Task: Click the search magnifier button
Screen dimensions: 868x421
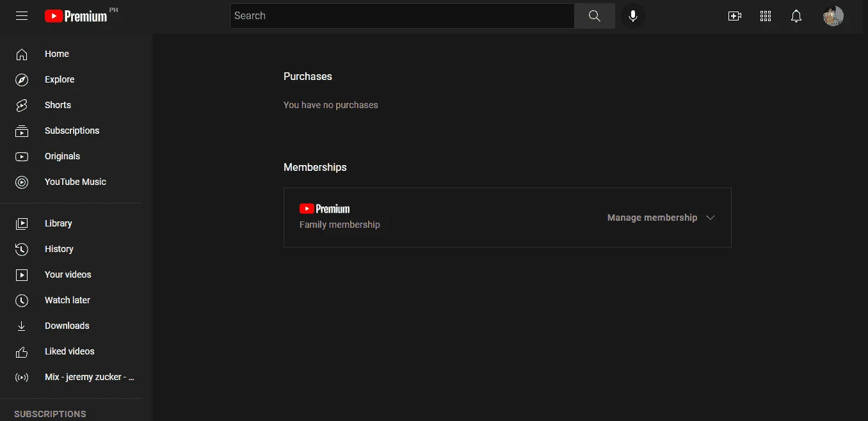Action: coord(595,16)
